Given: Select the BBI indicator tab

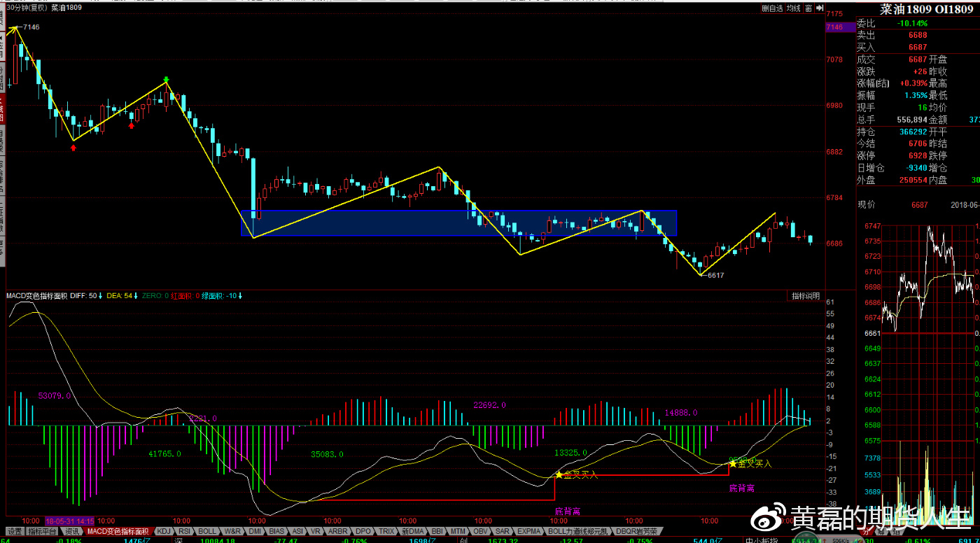Looking at the screenshot, I should click(x=437, y=531).
